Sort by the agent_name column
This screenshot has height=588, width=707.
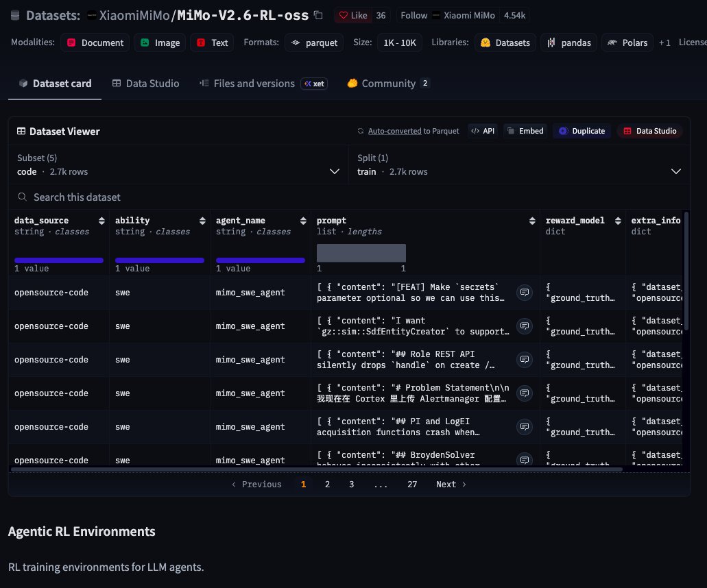pyautogui.click(x=304, y=221)
